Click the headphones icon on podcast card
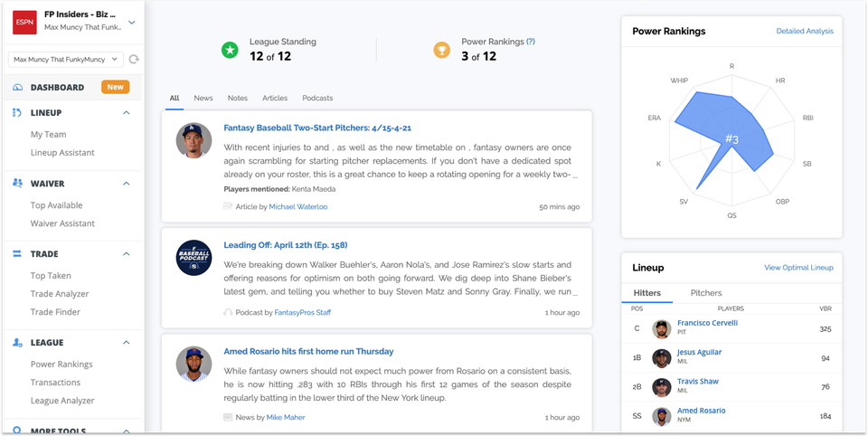Screen dimensions: 868x436 coord(228,312)
